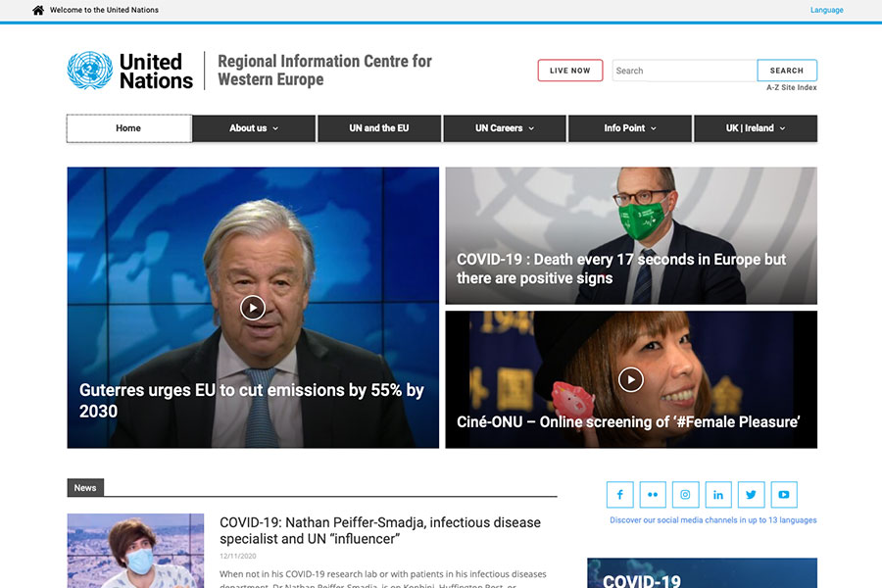The width and height of the screenshot is (882, 588).
Task: Open the Guterres urges EU headline
Action: (x=252, y=400)
